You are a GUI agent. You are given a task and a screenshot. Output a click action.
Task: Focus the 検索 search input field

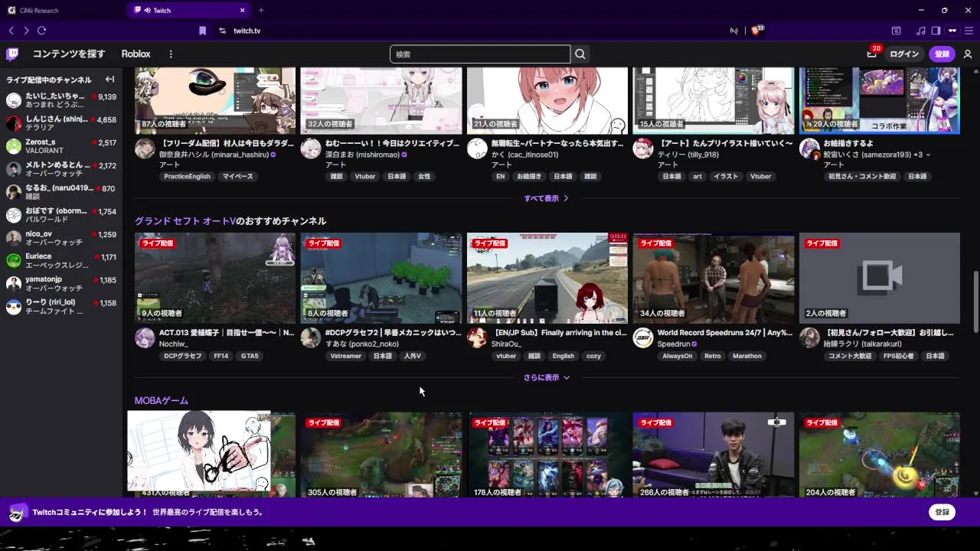pyautogui.click(x=480, y=54)
